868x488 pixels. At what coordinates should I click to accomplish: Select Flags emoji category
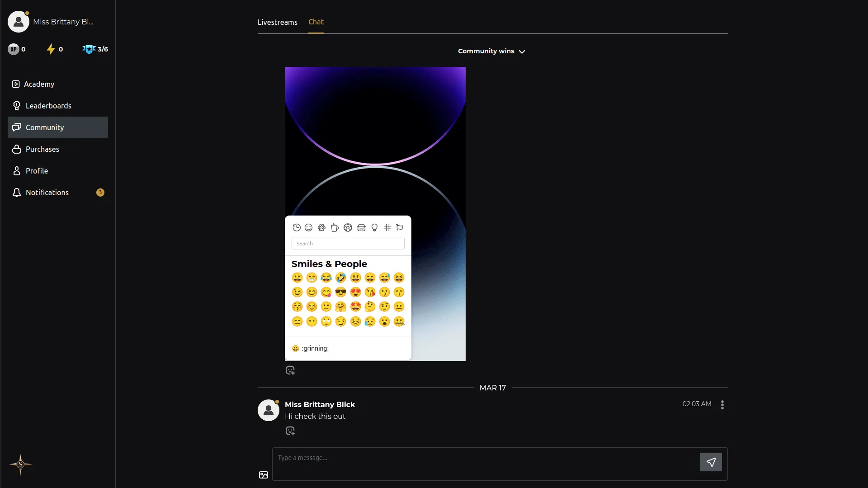coord(400,228)
